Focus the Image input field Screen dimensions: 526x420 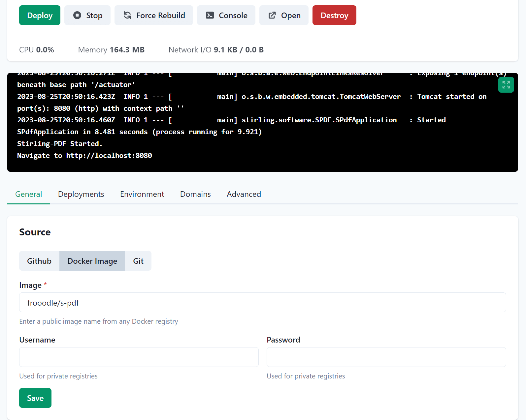tap(263, 302)
